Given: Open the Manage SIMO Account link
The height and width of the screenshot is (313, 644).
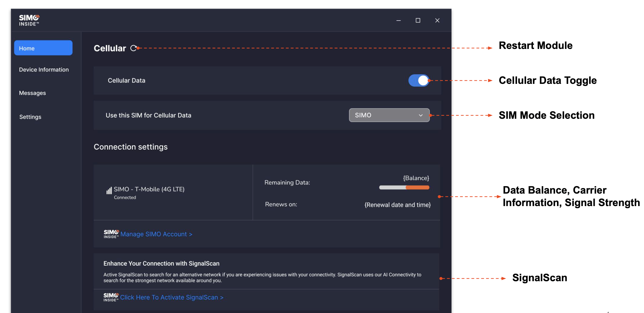Looking at the screenshot, I should (x=156, y=234).
